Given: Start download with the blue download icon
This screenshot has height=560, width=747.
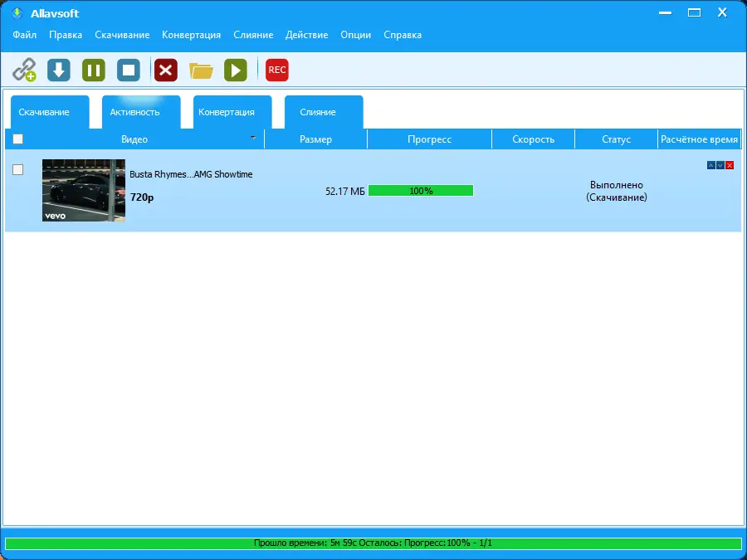Looking at the screenshot, I should point(58,70).
